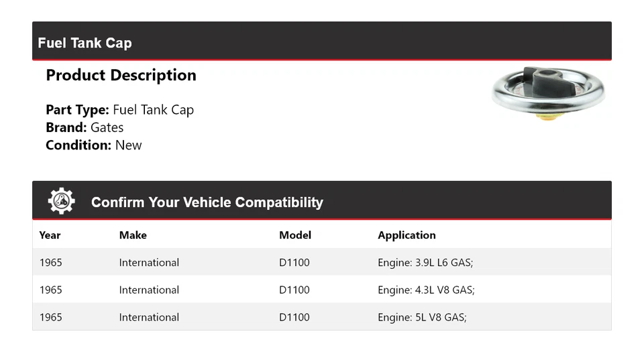Select the 3.9L L6 GAS engine row
Image resolution: width=644 pixels, height=352 pixels.
point(425,263)
